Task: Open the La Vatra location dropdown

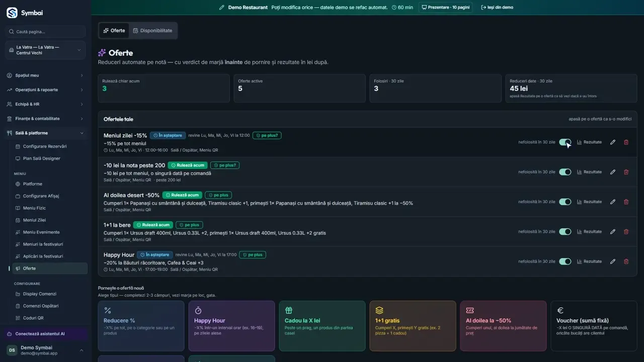Action: pyautogui.click(x=45, y=50)
